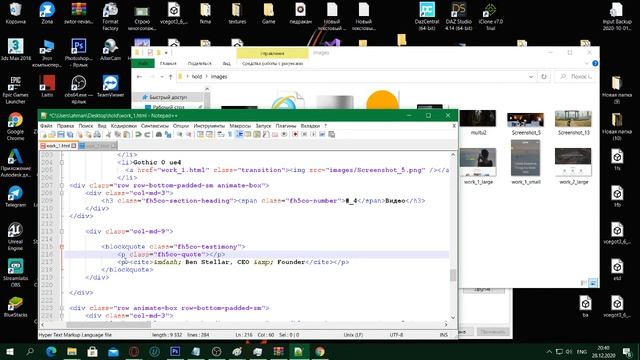Select the Telegram desktop shortcut
Screen dimensions: 640x360
coord(16,196)
